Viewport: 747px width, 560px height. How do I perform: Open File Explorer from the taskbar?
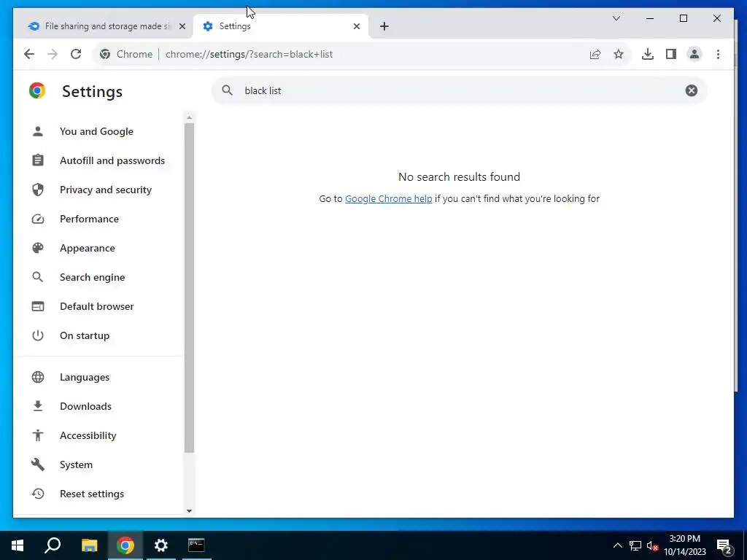click(89, 545)
